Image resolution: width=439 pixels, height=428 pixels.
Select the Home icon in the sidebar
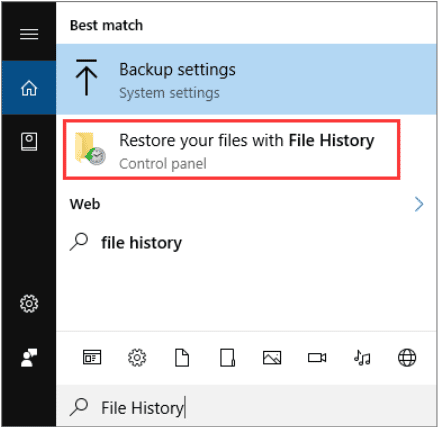click(29, 88)
